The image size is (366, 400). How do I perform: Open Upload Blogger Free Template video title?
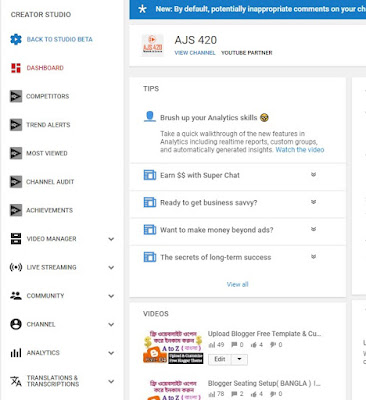point(265,334)
